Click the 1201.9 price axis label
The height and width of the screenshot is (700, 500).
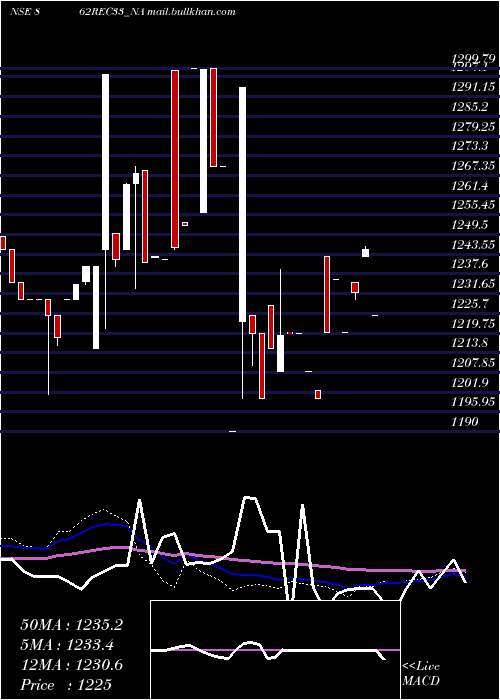tap(470, 382)
